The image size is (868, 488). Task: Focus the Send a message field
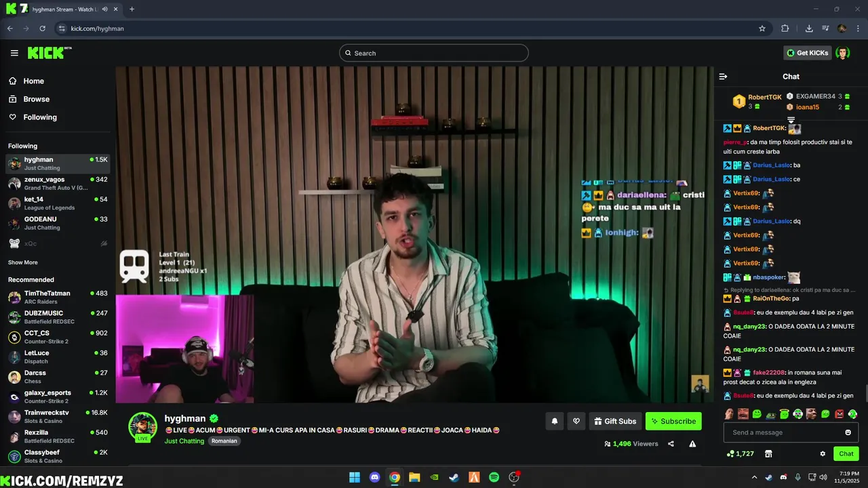click(791, 432)
